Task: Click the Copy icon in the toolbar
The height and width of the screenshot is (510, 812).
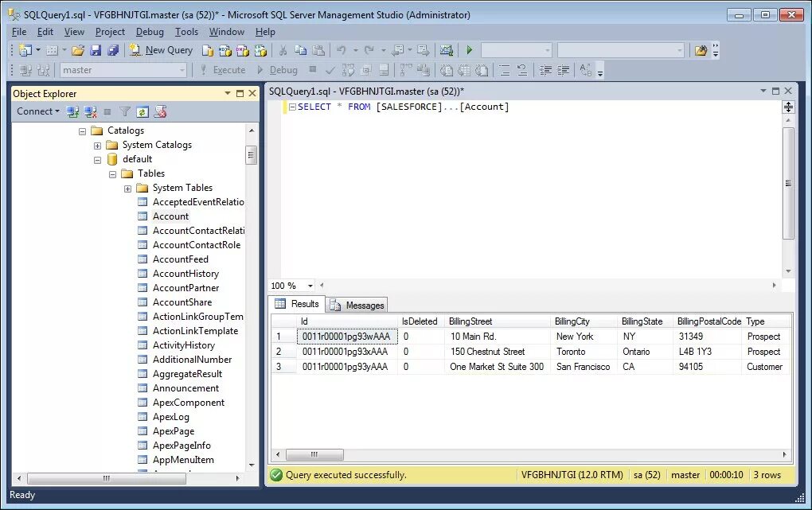Action: click(x=300, y=50)
